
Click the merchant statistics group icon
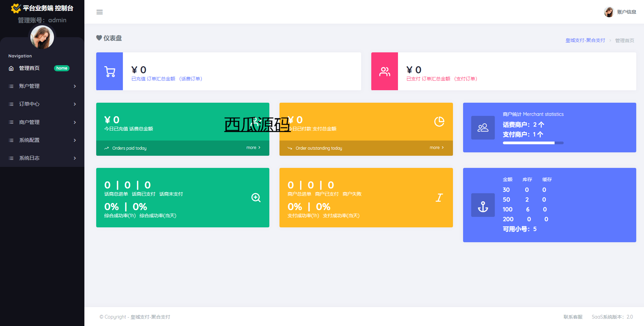click(483, 128)
